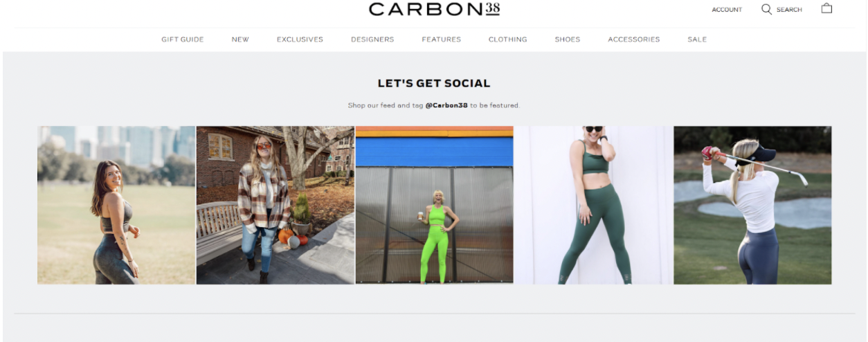The image size is (868, 342).
Task: Open the Exclusives menu
Action: pyautogui.click(x=300, y=39)
